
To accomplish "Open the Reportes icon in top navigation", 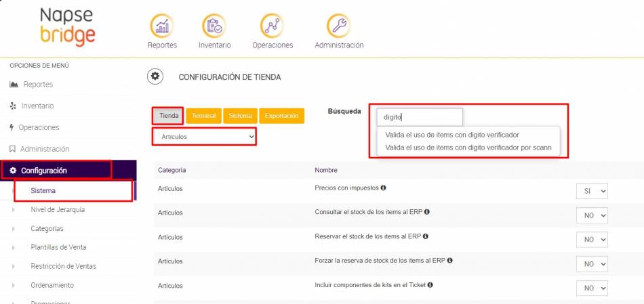I will point(162,26).
